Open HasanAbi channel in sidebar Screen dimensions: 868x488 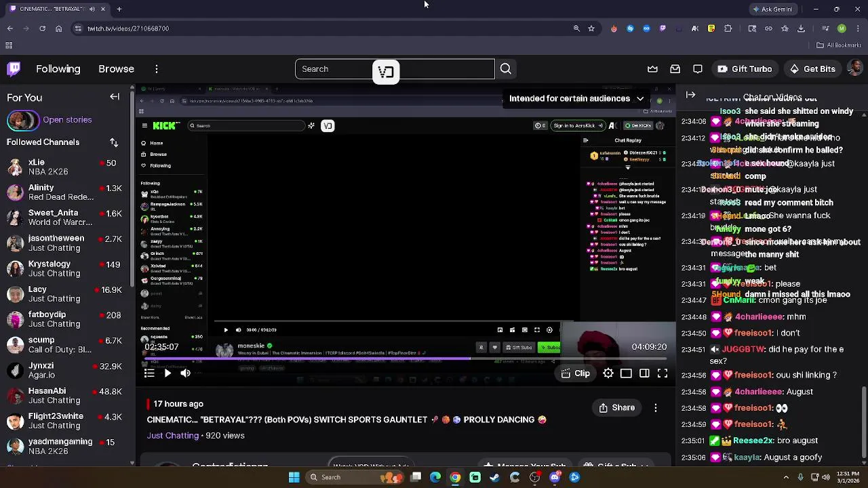66,396
